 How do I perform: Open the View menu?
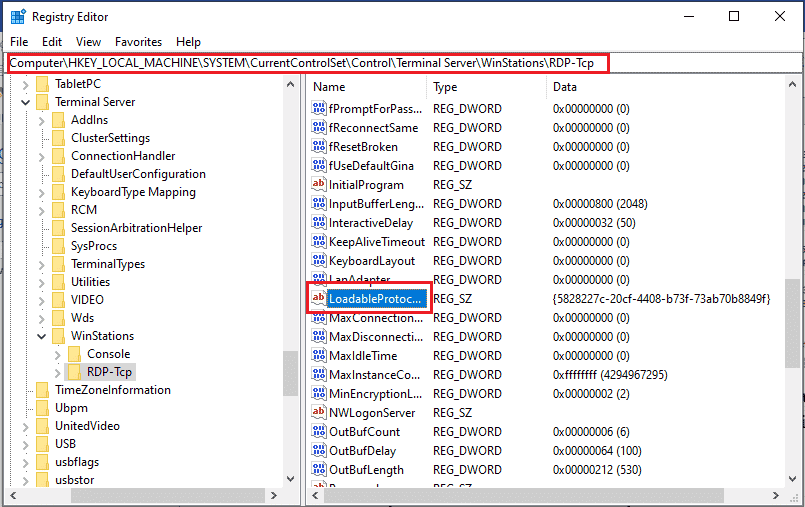click(88, 42)
